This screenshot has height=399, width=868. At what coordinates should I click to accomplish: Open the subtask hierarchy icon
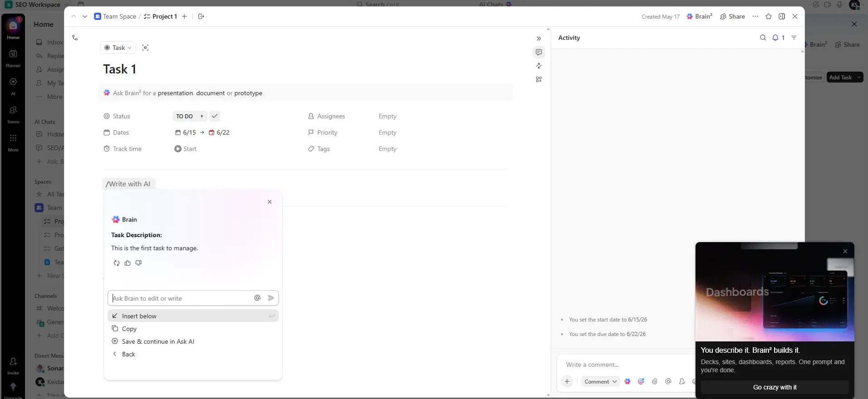coord(75,38)
